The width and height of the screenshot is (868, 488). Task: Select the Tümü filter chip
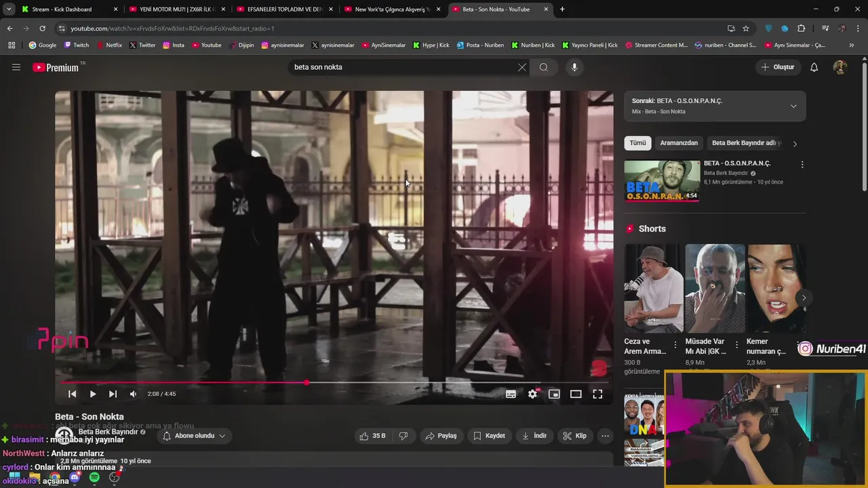pyautogui.click(x=637, y=143)
